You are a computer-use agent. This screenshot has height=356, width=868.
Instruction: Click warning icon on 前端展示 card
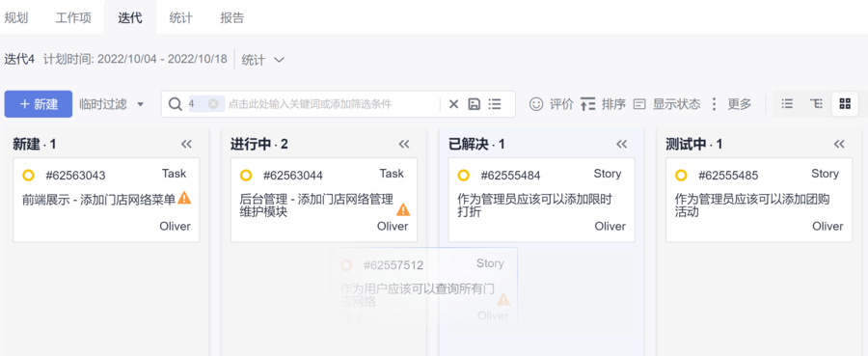coord(184,198)
